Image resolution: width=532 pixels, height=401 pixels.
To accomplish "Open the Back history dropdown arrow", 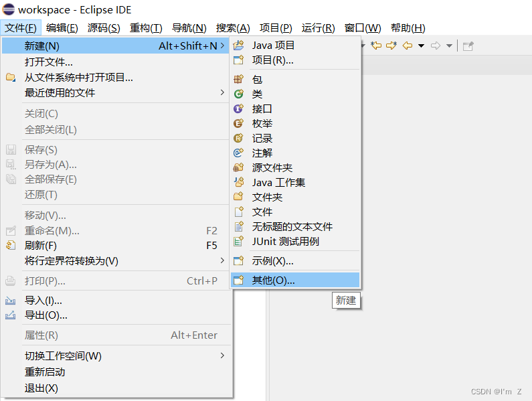I will (421, 46).
